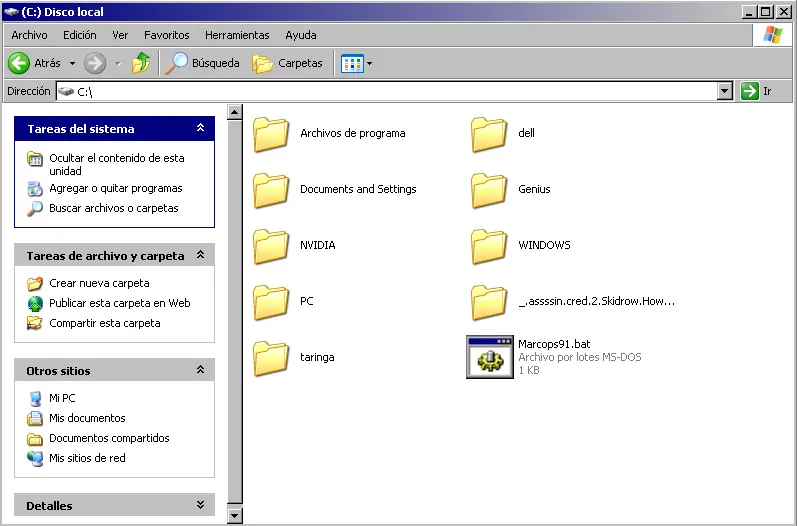The height and width of the screenshot is (526, 797).
Task: Click Agregar o quitar programas link
Action: point(115,188)
